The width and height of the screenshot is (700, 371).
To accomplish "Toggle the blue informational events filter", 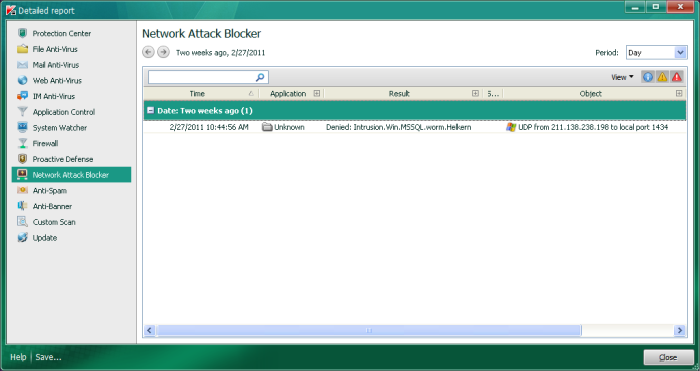I will 648,77.
